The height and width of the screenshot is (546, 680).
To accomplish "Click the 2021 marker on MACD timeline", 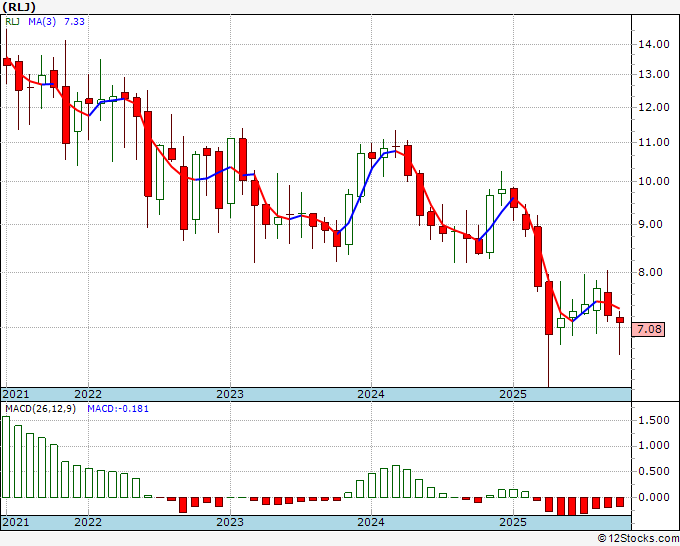I will (16, 522).
